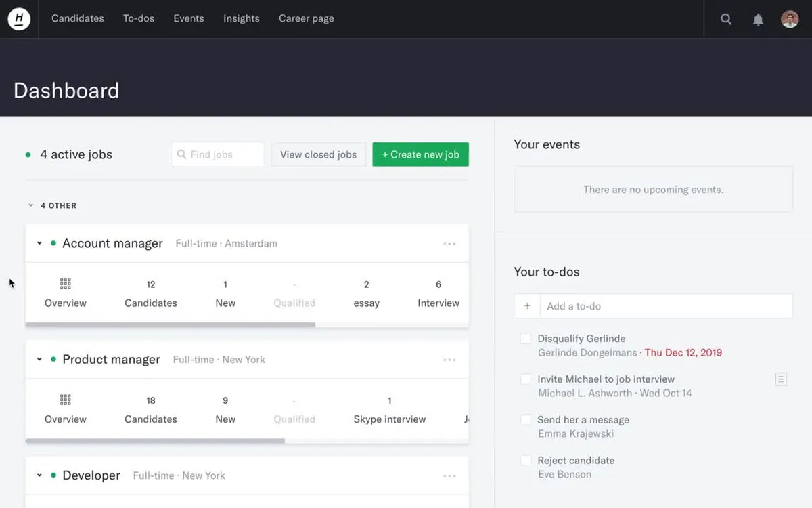Open the Account manager job title

click(113, 243)
